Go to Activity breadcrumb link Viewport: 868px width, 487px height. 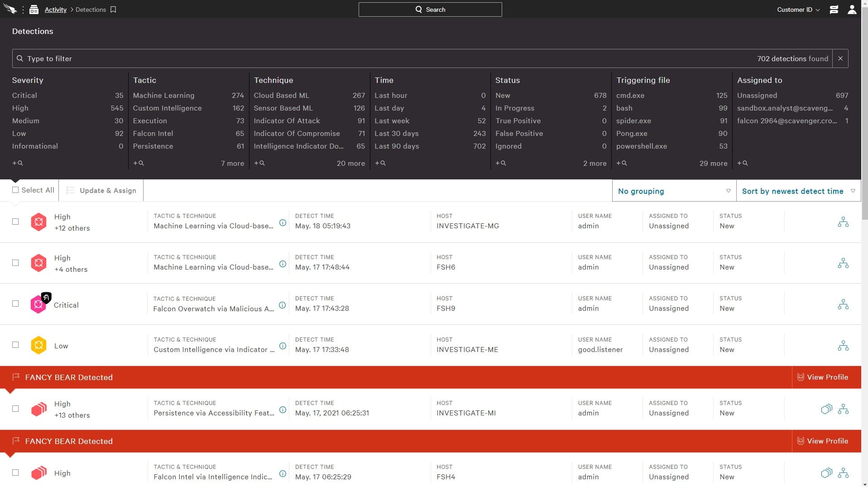[x=55, y=10]
